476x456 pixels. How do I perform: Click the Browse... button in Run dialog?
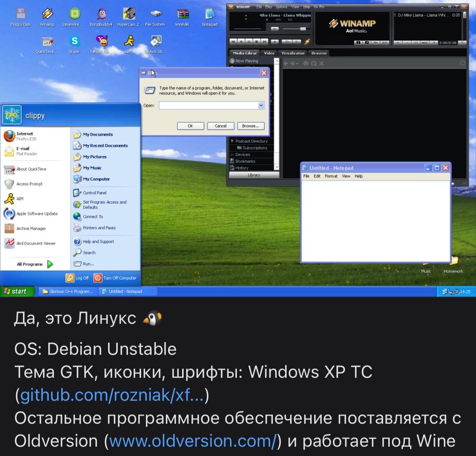(x=250, y=126)
